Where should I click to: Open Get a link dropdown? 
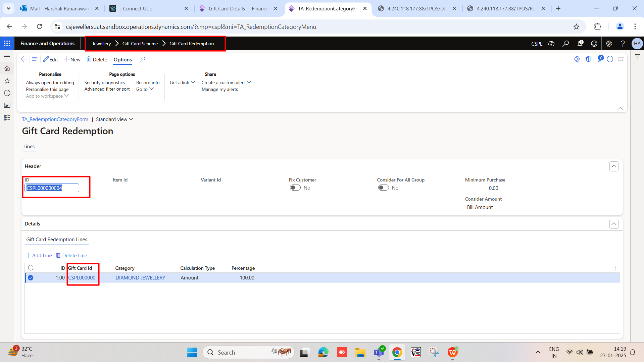pos(182,83)
